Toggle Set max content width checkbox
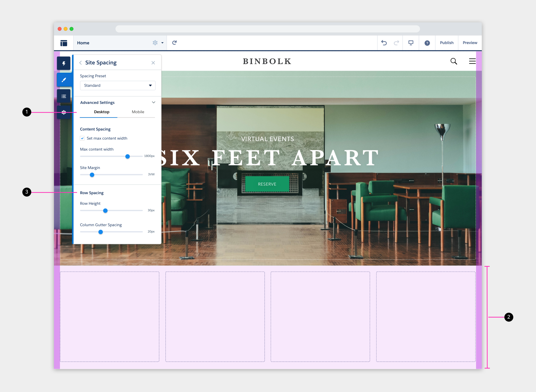 pos(82,138)
